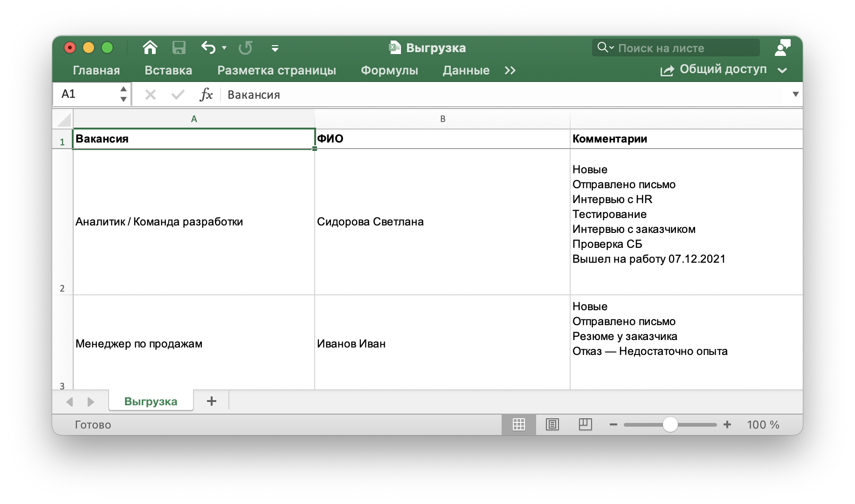The width and height of the screenshot is (855, 504).
Task: Click in the Поиск на листе search field
Action: 676,48
